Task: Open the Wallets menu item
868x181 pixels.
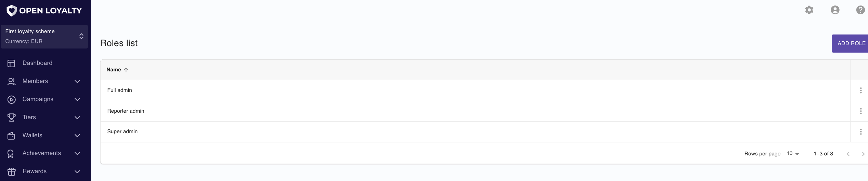Action: (44, 135)
